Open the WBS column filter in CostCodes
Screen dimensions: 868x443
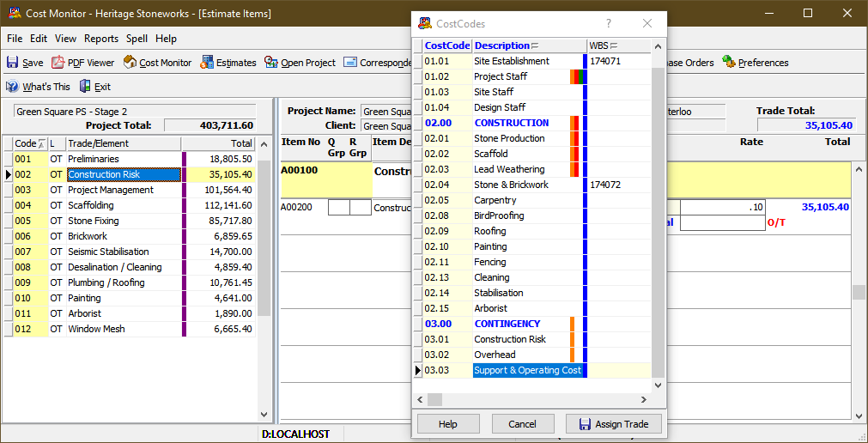coord(614,46)
